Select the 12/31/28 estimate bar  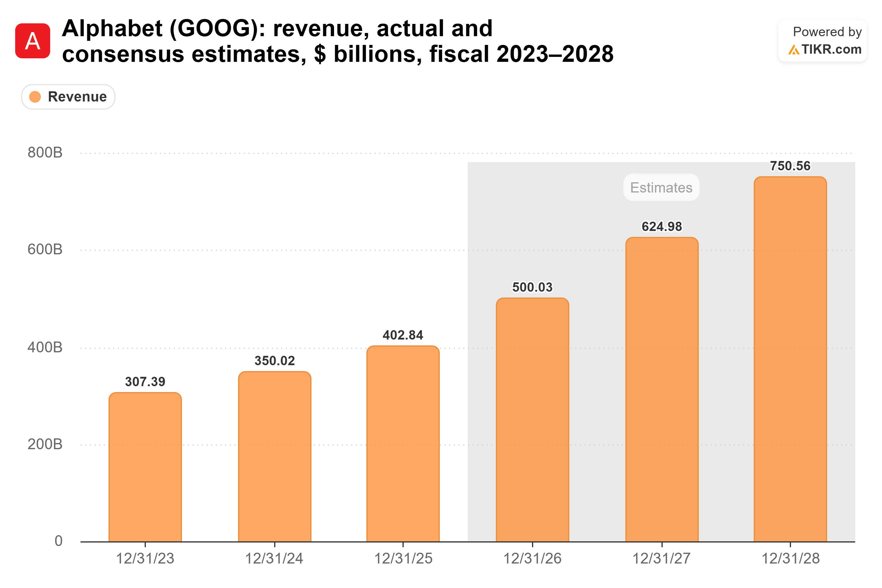(x=790, y=359)
